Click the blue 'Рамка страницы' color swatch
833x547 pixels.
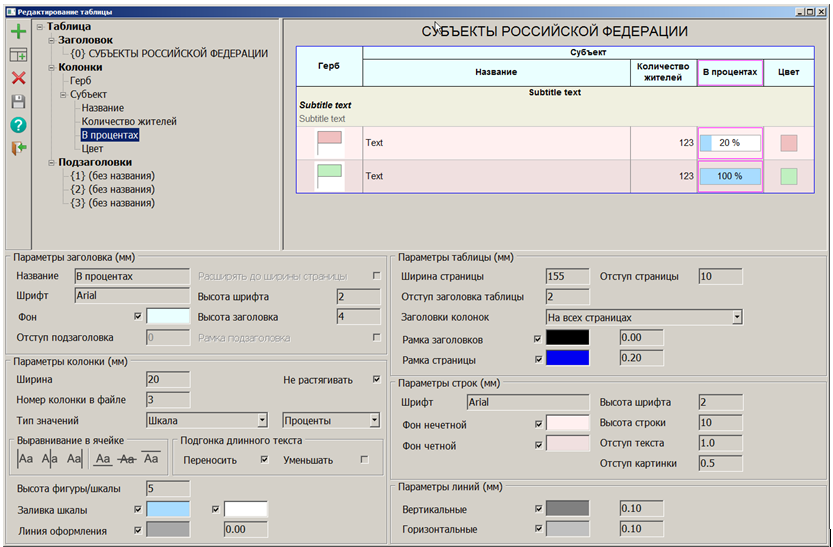(568, 358)
